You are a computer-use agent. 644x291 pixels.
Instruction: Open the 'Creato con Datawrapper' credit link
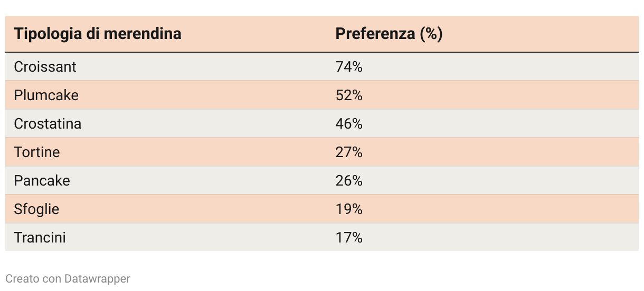(68, 278)
